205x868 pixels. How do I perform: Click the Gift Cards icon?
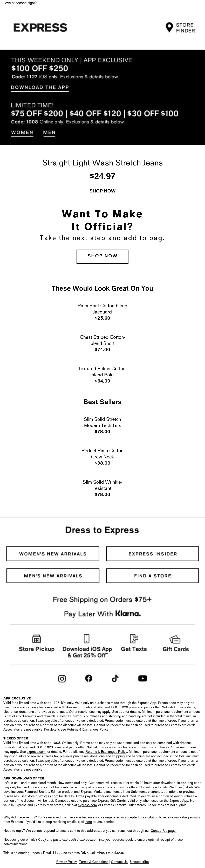pos(175,639)
